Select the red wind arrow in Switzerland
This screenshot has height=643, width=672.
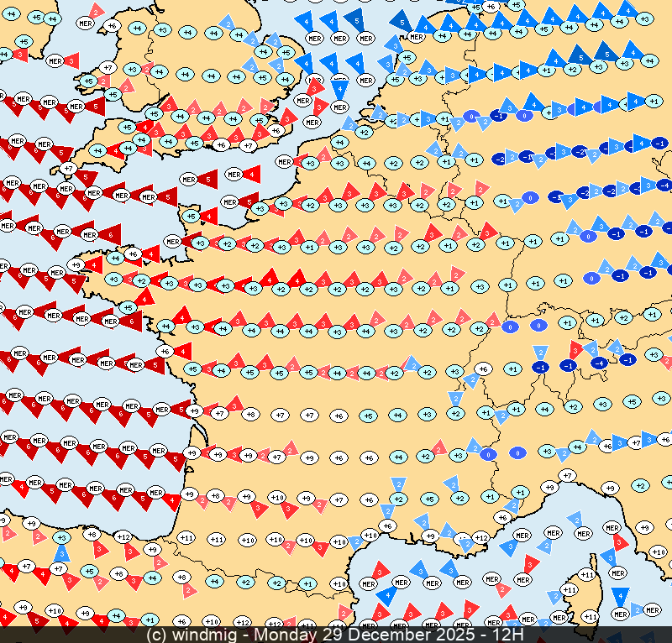point(576,348)
